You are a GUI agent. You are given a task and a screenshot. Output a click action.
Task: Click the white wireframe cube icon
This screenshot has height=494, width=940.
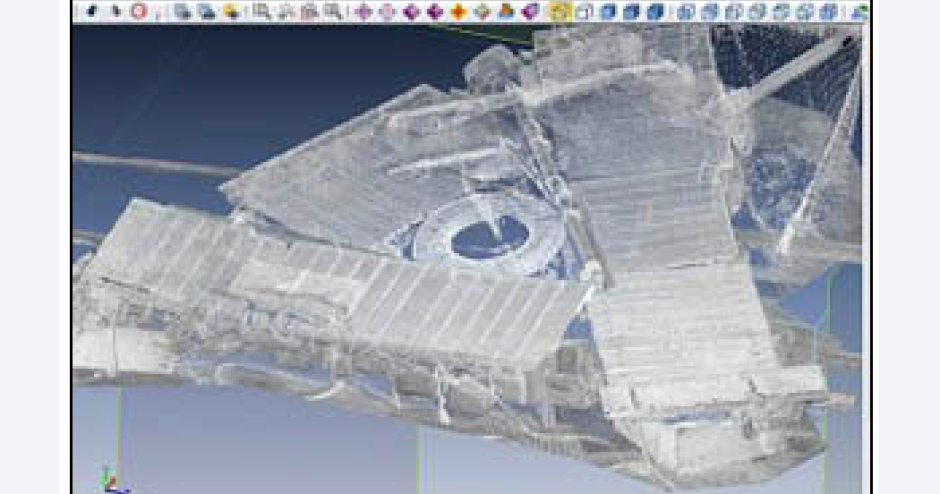[584, 11]
